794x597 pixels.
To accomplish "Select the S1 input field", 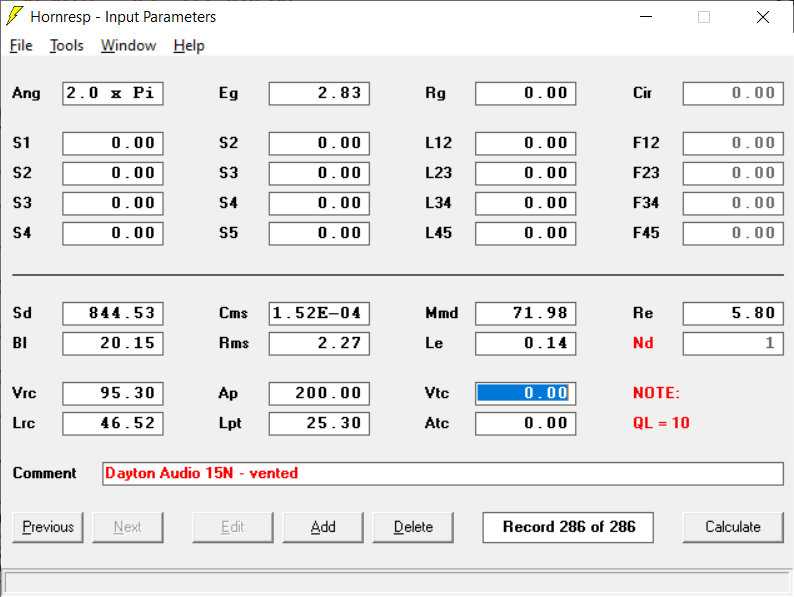I will point(113,143).
